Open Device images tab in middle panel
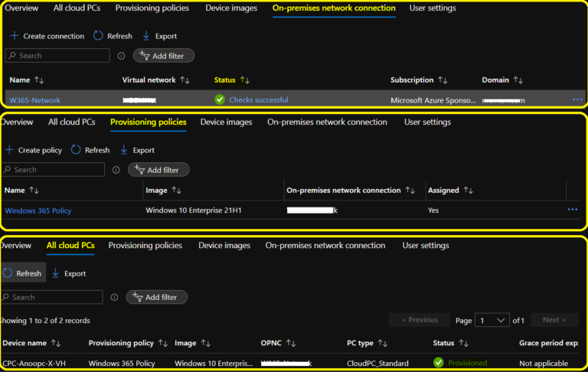Image resolution: width=588 pixels, height=372 pixels. (x=226, y=122)
